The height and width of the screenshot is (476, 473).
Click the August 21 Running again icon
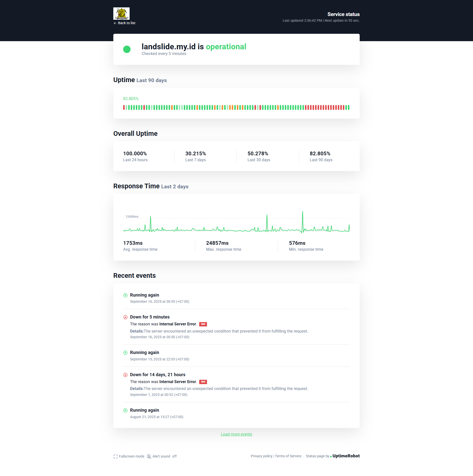click(125, 410)
